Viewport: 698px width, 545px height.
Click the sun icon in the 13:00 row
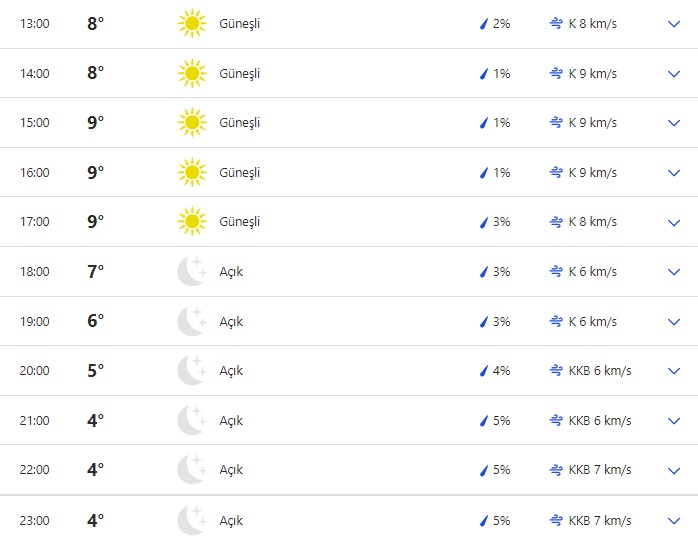pos(191,23)
